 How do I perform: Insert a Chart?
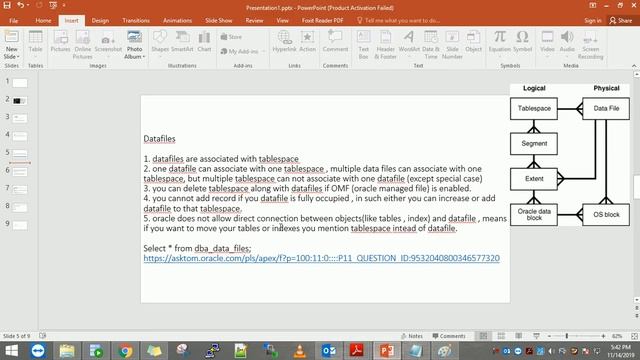[204, 42]
